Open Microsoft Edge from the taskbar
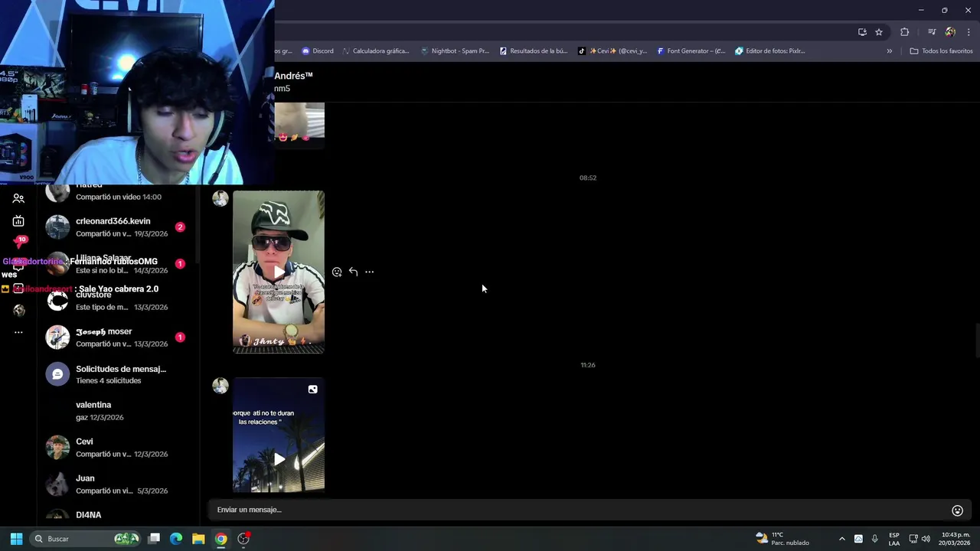 click(176, 539)
